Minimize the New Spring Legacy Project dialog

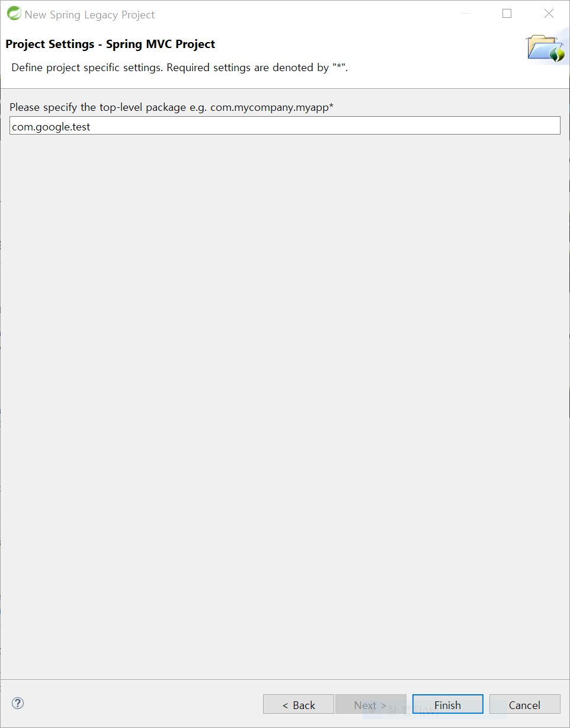click(x=466, y=14)
